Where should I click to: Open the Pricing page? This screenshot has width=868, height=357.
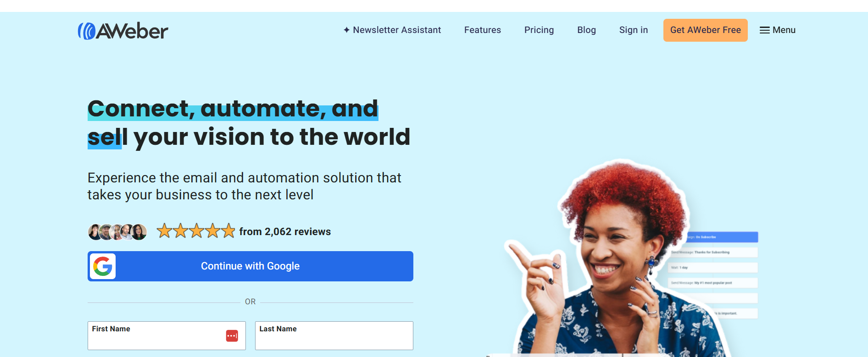tap(539, 30)
